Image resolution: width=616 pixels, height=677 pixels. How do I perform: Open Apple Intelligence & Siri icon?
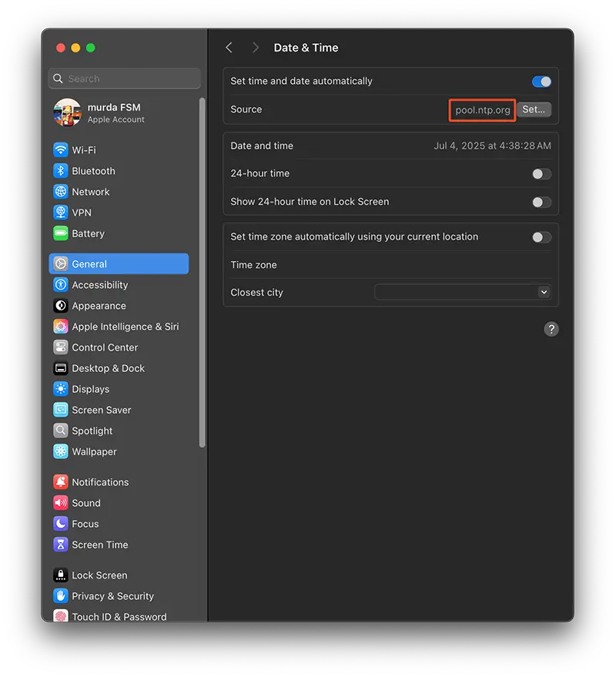[60, 327]
